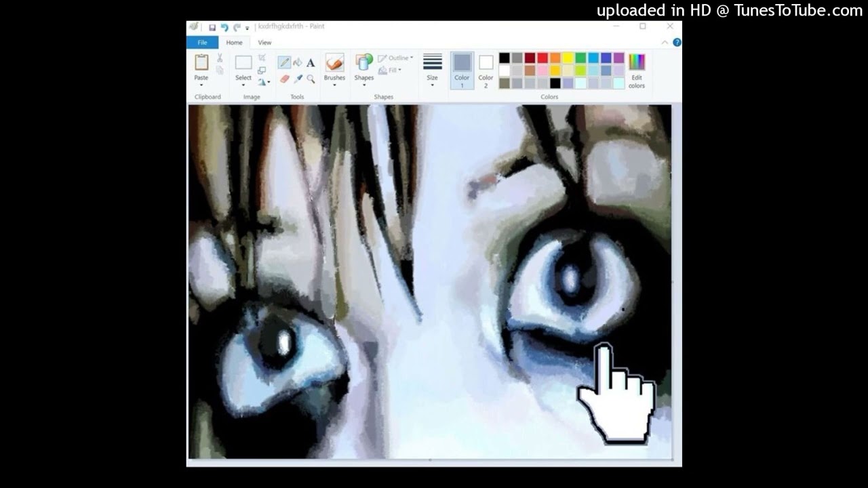This screenshot has width=868, height=488.
Task: Select the Fill with color bucket tool
Action: (298, 62)
